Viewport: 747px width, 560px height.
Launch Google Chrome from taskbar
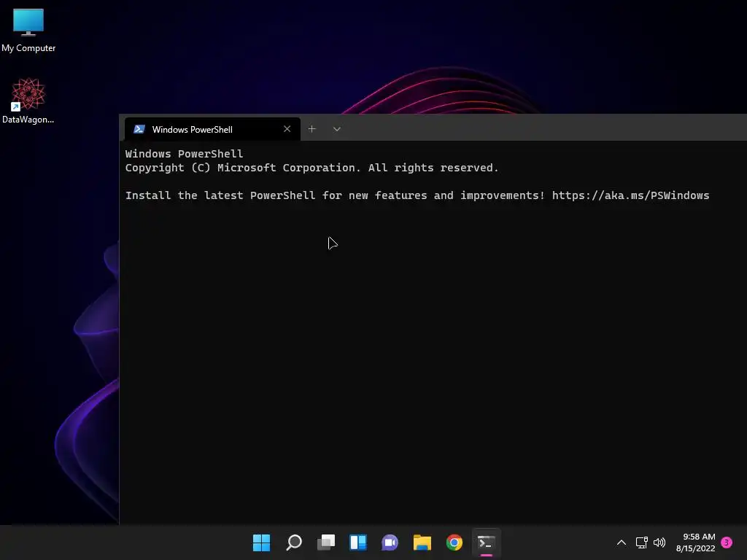click(454, 542)
